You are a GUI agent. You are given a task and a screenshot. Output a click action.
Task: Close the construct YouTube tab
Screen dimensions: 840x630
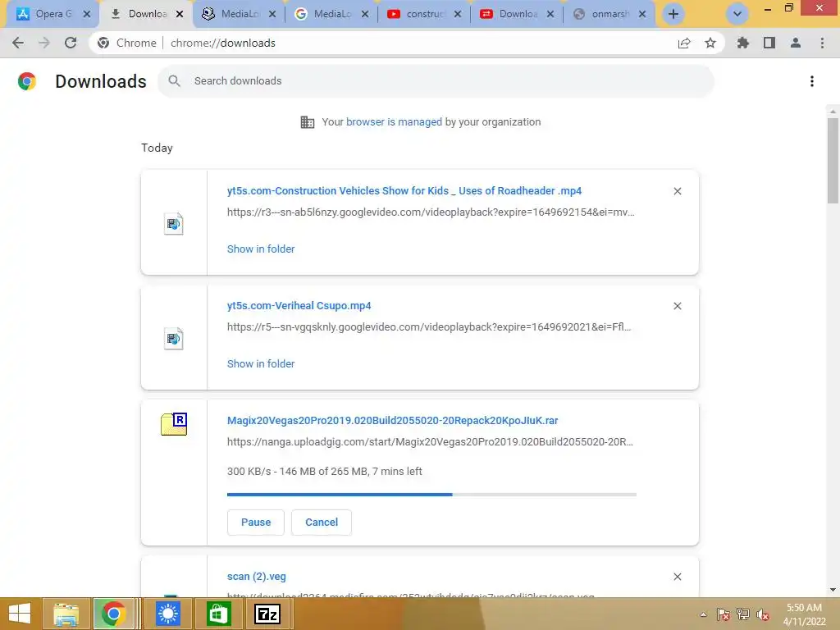458,14
